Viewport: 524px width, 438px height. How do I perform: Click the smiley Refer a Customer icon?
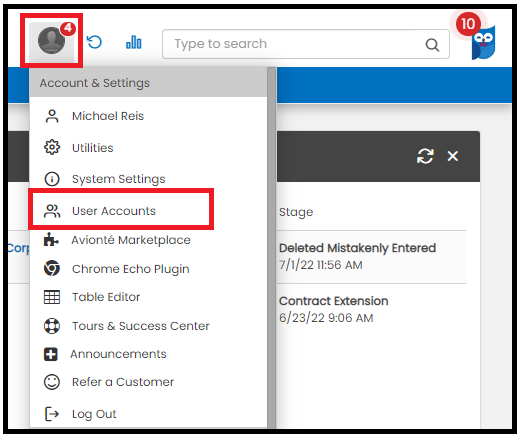coord(52,382)
